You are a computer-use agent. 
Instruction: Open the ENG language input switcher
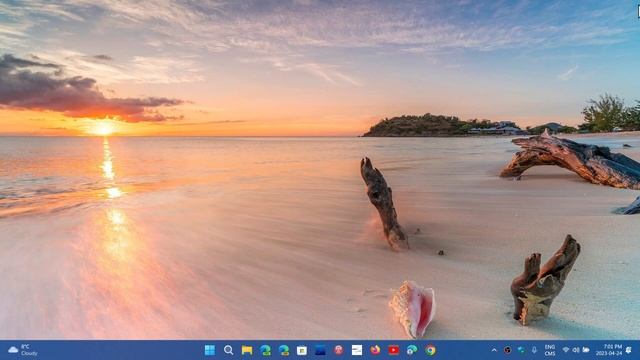pos(550,350)
